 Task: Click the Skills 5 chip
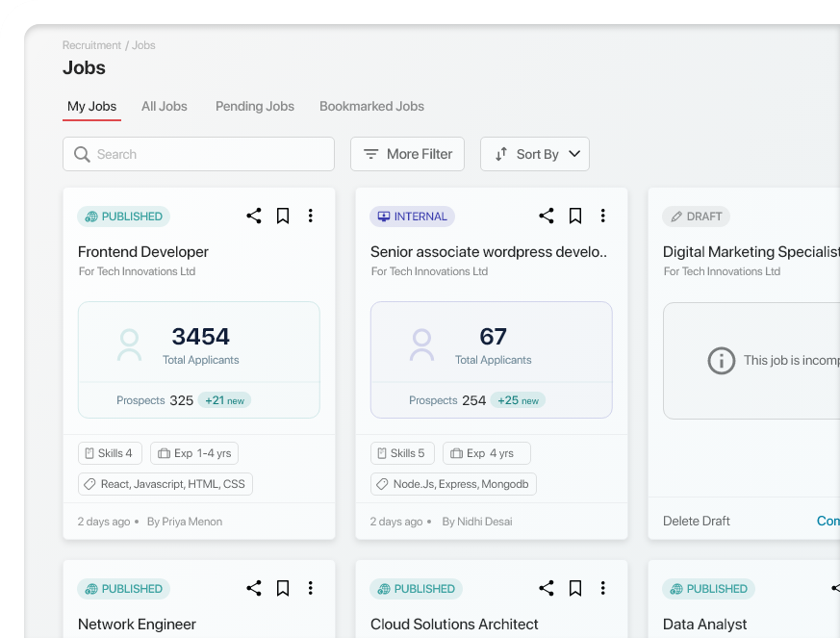(402, 453)
